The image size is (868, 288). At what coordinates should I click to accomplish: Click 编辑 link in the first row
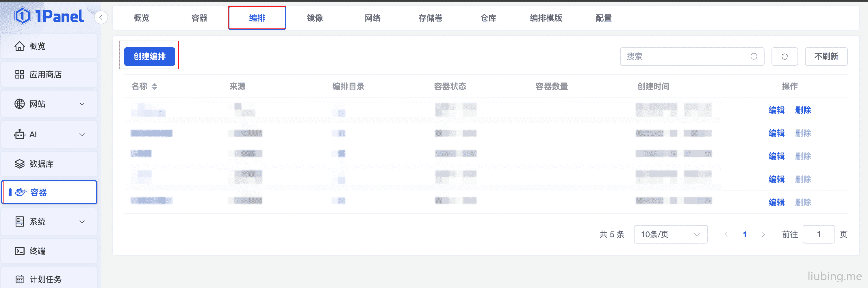(776, 110)
